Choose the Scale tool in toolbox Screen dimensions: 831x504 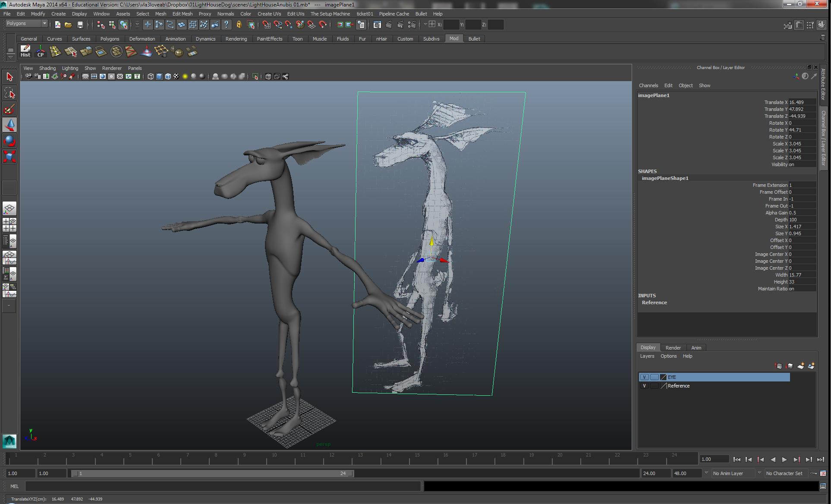tap(9, 156)
